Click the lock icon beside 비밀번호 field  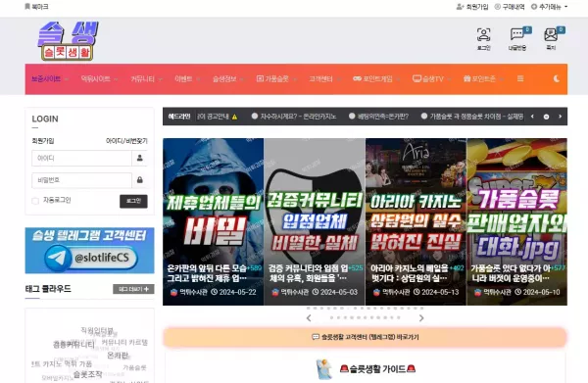point(140,180)
